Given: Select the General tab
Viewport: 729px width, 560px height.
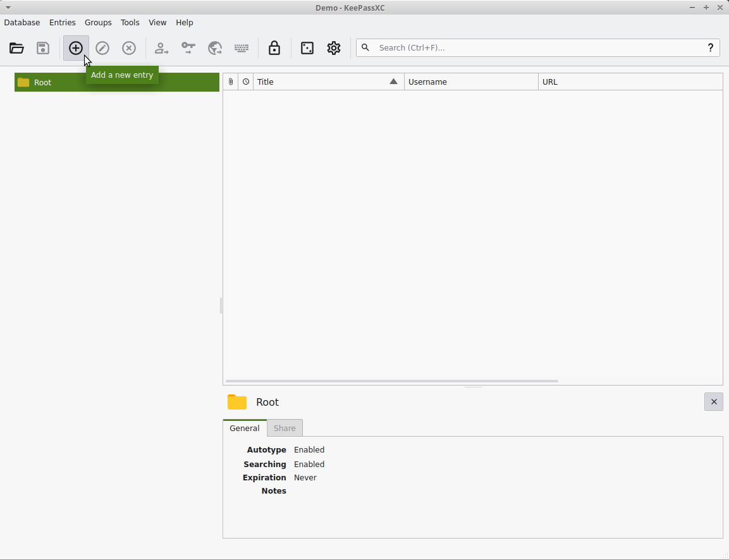Looking at the screenshot, I should click(245, 429).
